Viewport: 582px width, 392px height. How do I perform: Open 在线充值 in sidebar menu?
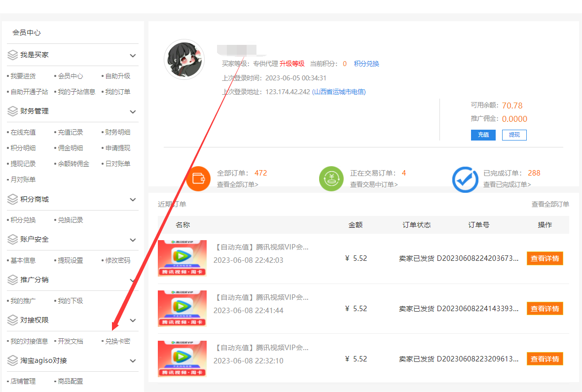pos(23,132)
